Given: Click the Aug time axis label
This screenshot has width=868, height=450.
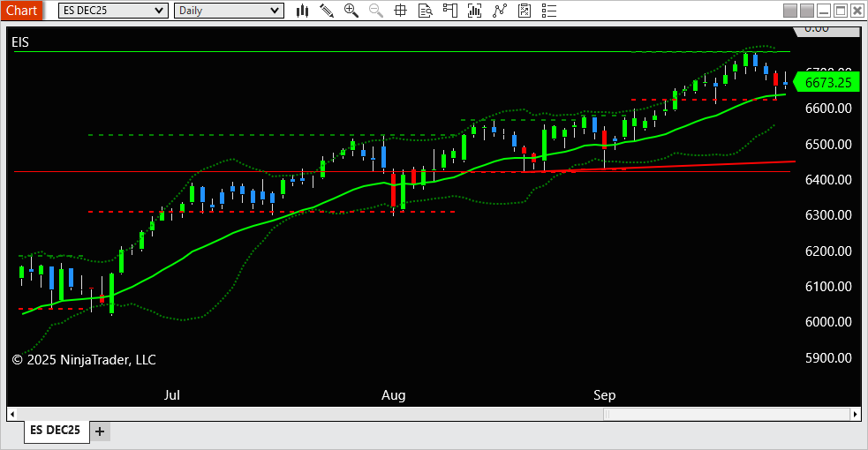Looking at the screenshot, I should [394, 395].
